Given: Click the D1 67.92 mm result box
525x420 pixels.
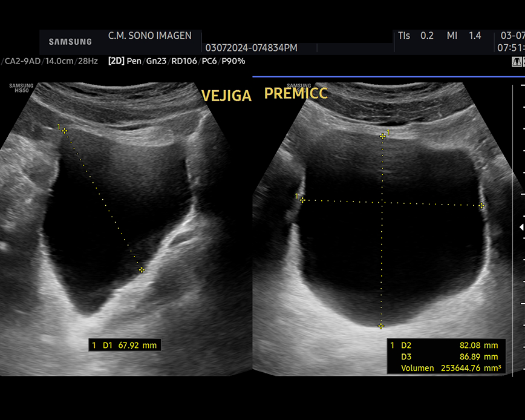Looking at the screenshot, I should [x=125, y=346].
